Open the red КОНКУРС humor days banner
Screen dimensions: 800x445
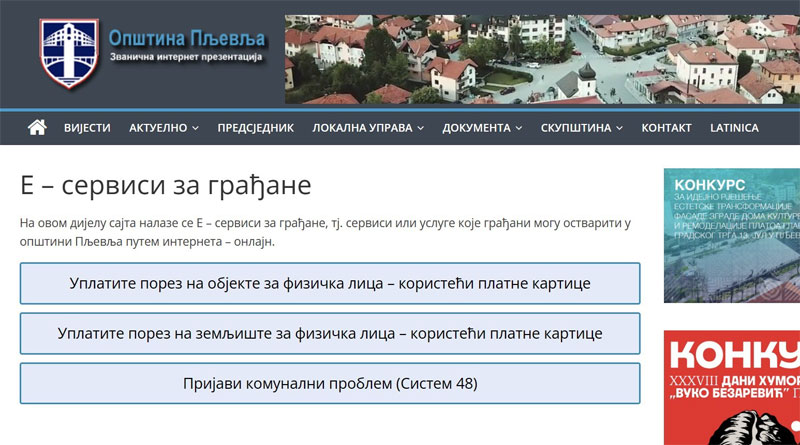tap(732, 388)
